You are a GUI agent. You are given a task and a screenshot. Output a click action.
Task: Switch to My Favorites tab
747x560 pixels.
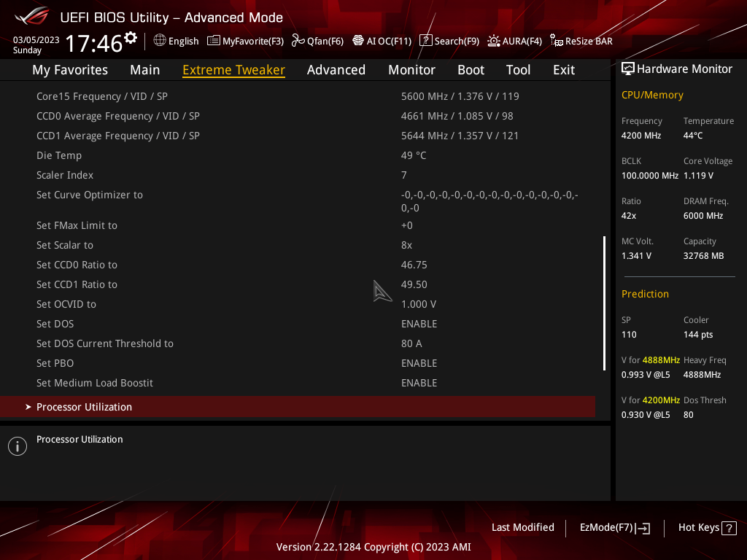click(70, 69)
